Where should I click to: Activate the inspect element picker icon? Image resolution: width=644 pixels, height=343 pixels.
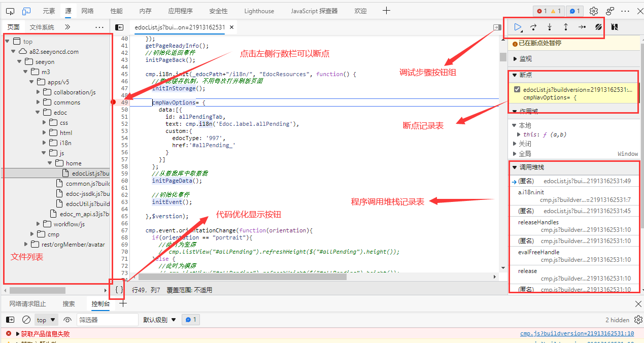pos(10,11)
